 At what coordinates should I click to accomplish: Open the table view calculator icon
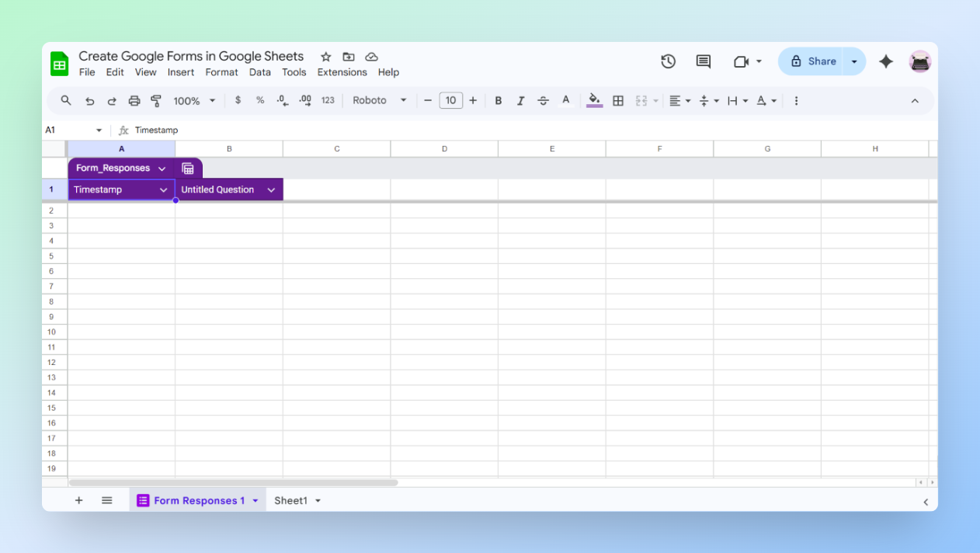187,169
